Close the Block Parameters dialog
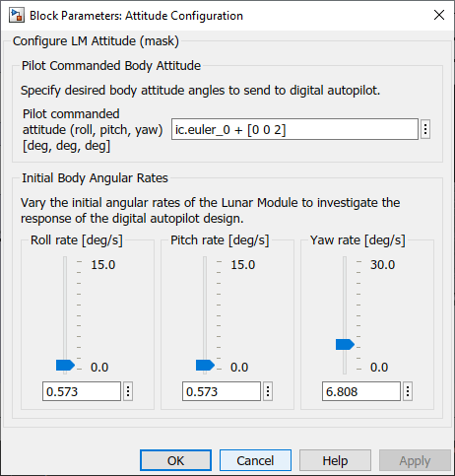 439,15
